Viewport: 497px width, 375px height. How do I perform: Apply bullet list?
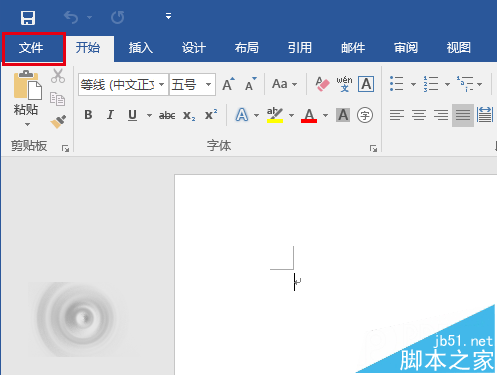pos(397,84)
